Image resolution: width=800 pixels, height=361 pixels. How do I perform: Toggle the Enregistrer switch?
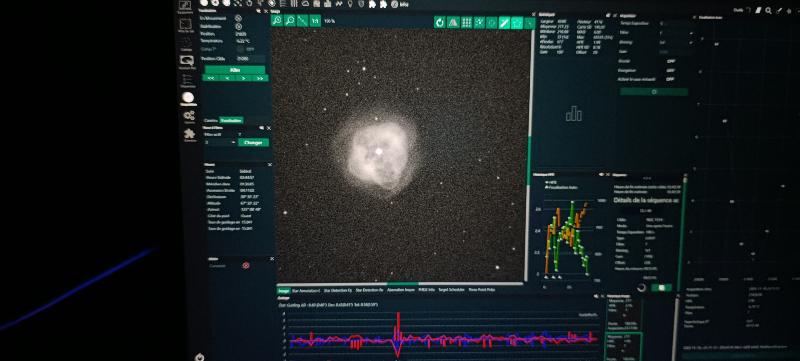(x=671, y=70)
